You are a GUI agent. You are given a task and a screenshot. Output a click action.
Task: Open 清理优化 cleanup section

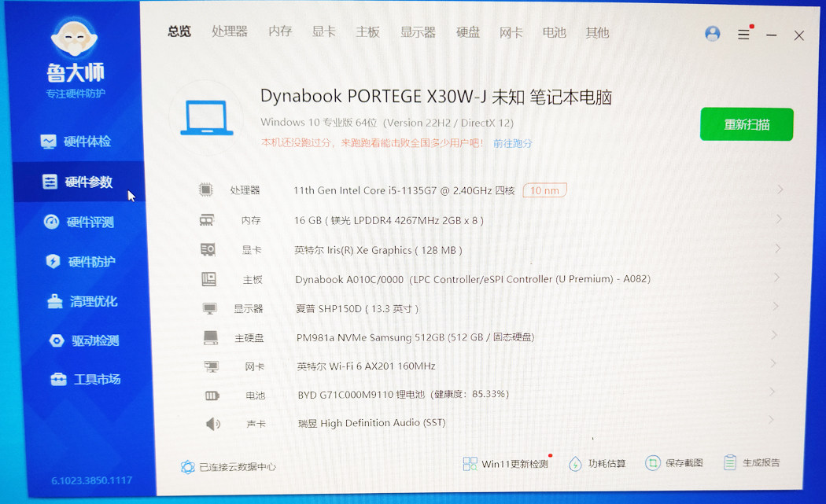click(x=82, y=301)
